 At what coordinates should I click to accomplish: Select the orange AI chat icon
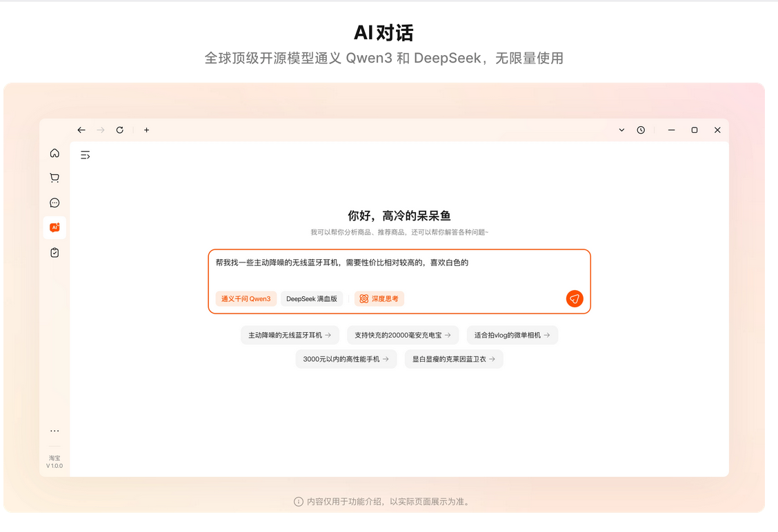[54, 227]
